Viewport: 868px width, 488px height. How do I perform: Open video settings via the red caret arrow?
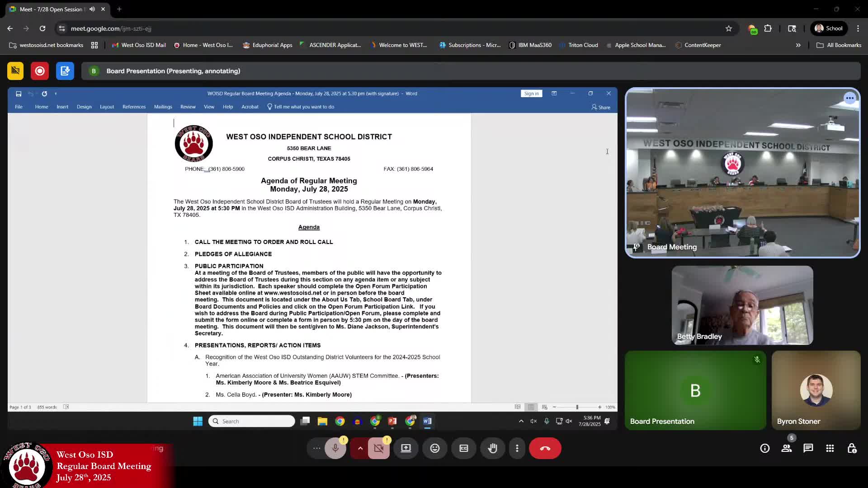[x=360, y=448]
